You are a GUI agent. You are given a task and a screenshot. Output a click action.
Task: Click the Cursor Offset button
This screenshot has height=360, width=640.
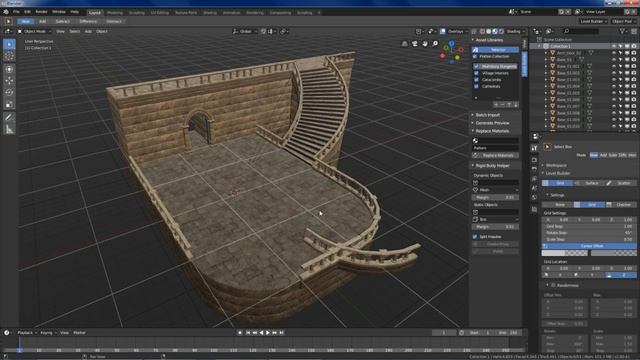pyautogui.click(x=589, y=246)
